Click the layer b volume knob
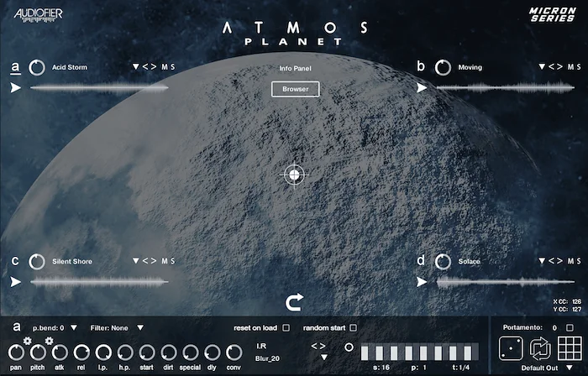The image size is (588, 376). click(x=443, y=68)
